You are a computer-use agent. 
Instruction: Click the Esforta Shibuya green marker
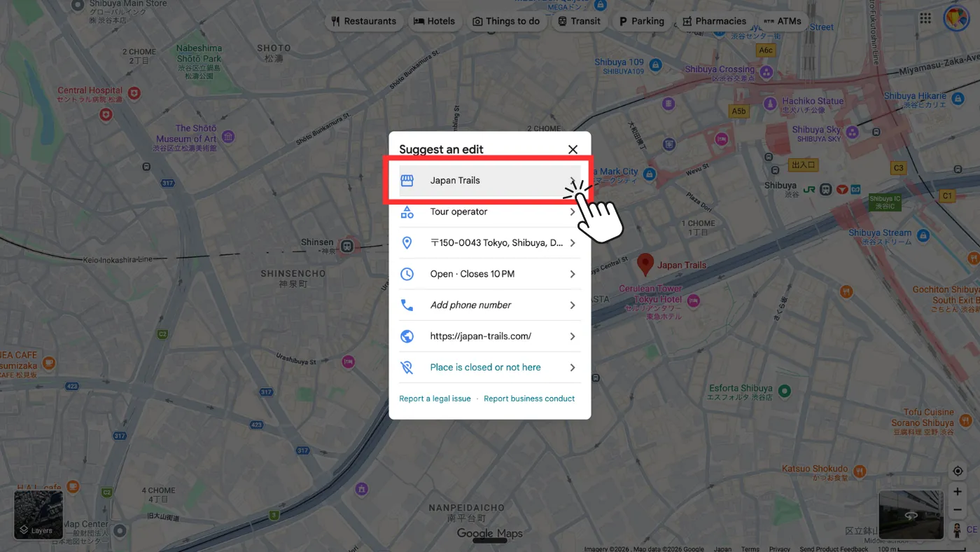point(785,390)
